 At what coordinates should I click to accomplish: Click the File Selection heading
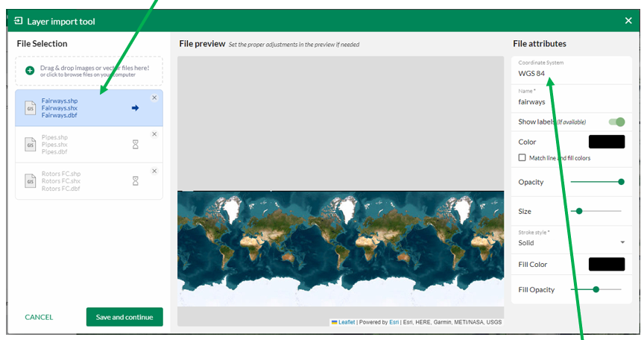pyautogui.click(x=42, y=43)
